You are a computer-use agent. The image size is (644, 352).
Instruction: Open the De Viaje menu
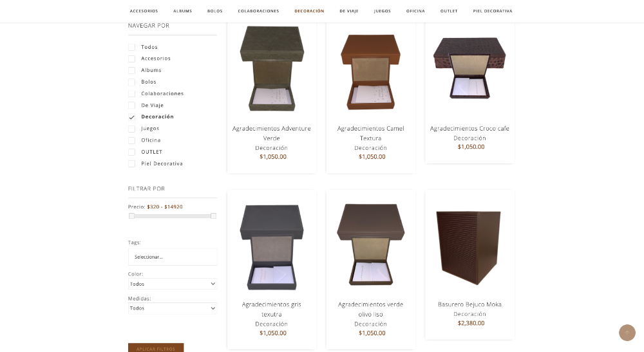pyautogui.click(x=349, y=11)
